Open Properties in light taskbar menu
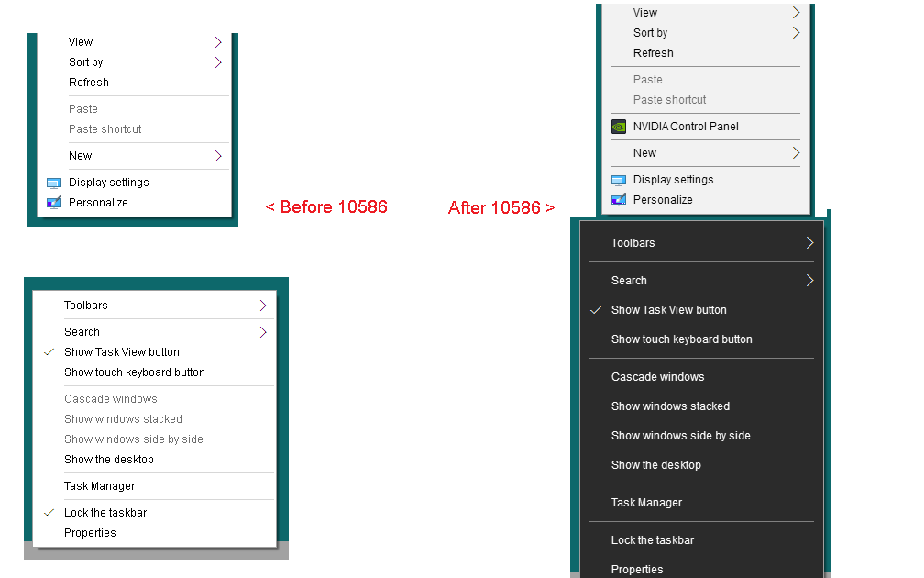924x578 pixels. point(90,532)
